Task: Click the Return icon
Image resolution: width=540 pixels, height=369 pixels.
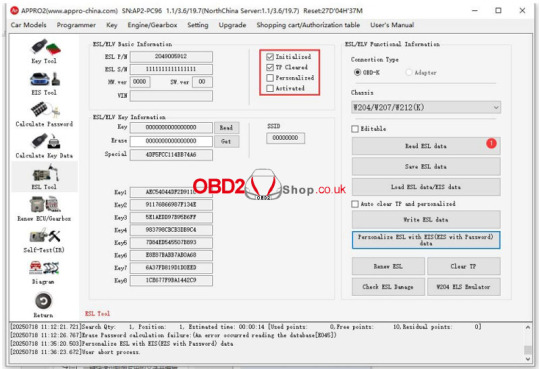Action: click(43, 305)
